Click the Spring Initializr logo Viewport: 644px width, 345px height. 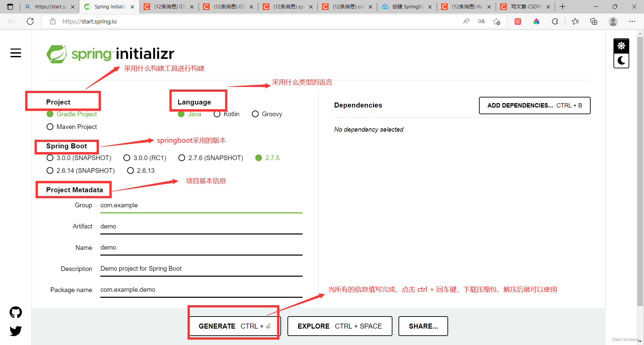pyautogui.click(x=110, y=54)
